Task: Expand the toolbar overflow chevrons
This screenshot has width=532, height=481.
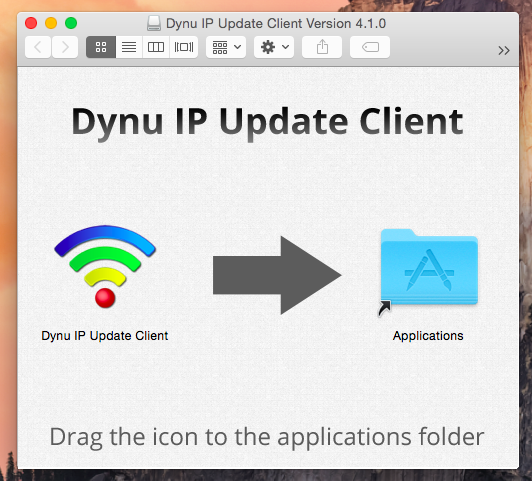Action: pyautogui.click(x=504, y=51)
